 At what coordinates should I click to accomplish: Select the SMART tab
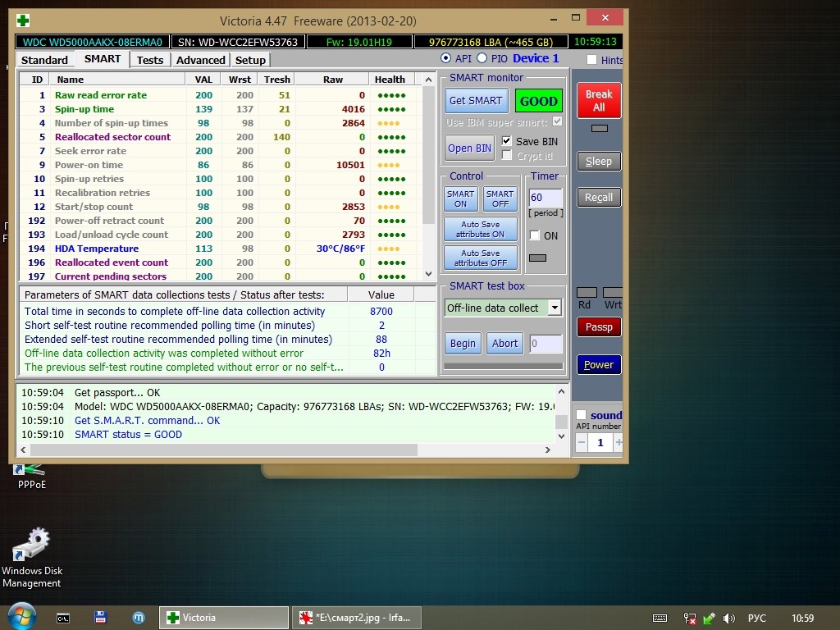pyautogui.click(x=103, y=59)
